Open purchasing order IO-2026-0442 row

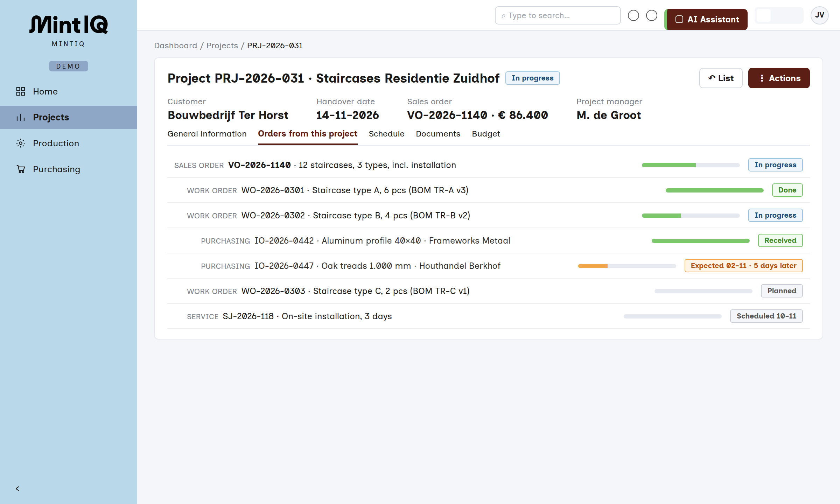[489, 240]
